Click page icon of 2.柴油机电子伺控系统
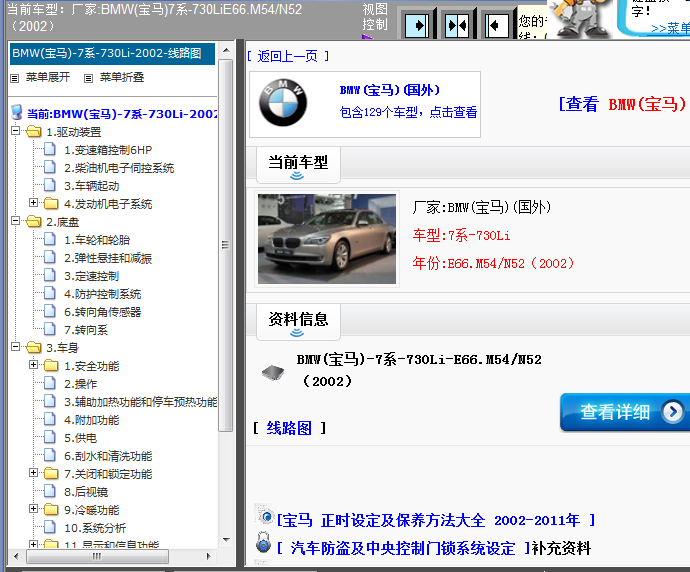Viewport: 690px width, 572px height. pyautogui.click(x=50, y=167)
